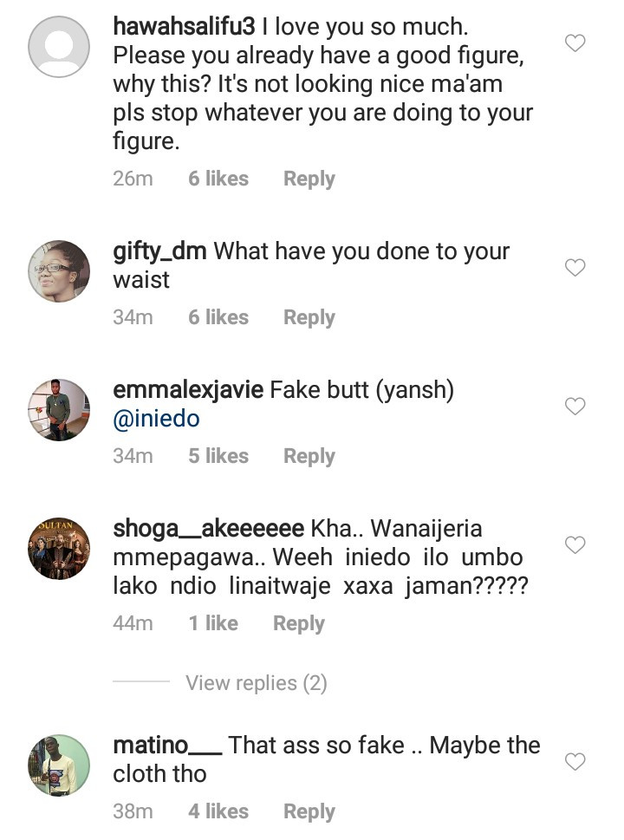Open emmalexjavie's profile avatar

[59, 409]
